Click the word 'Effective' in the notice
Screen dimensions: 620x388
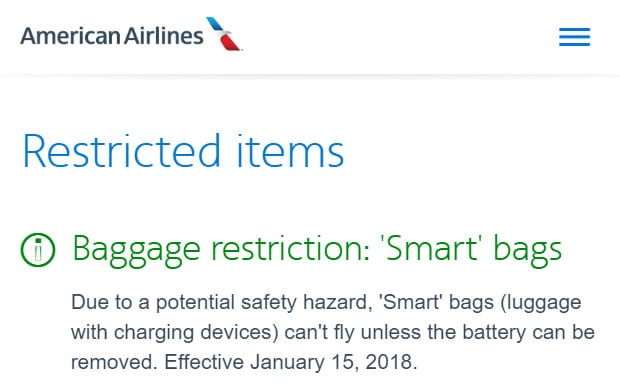204,362
